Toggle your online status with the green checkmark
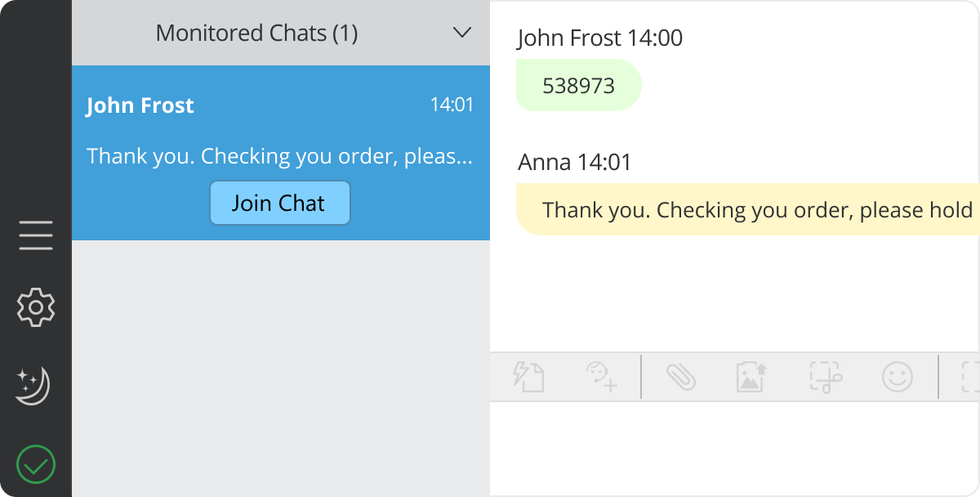The height and width of the screenshot is (497, 980). (x=36, y=463)
